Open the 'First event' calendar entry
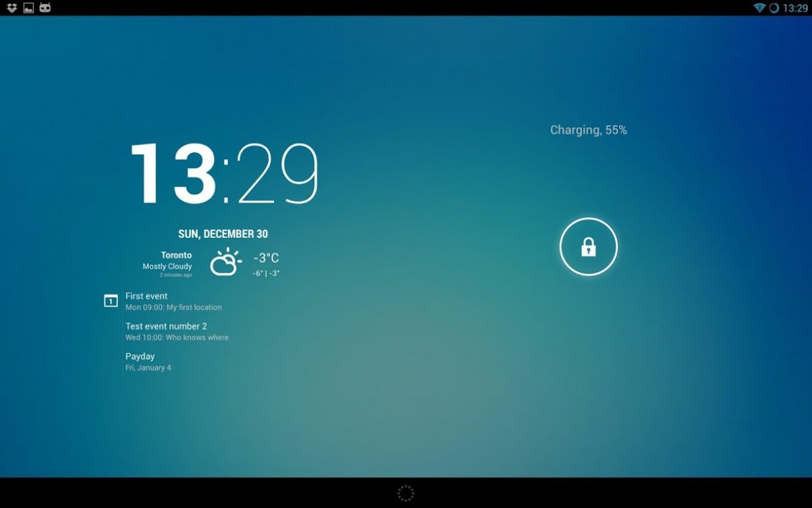This screenshot has height=508, width=812. click(x=146, y=296)
